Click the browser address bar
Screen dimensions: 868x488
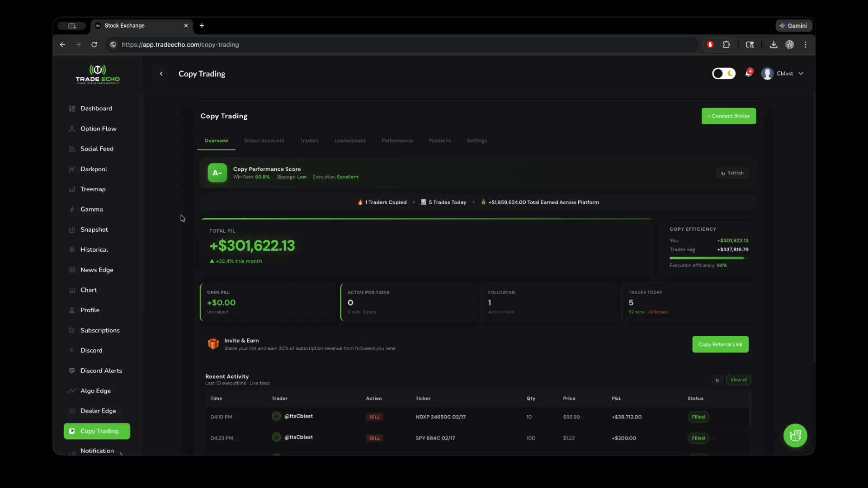click(x=402, y=45)
